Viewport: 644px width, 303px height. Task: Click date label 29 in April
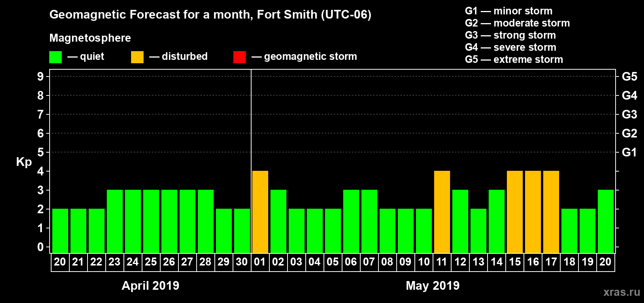[224, 262]
